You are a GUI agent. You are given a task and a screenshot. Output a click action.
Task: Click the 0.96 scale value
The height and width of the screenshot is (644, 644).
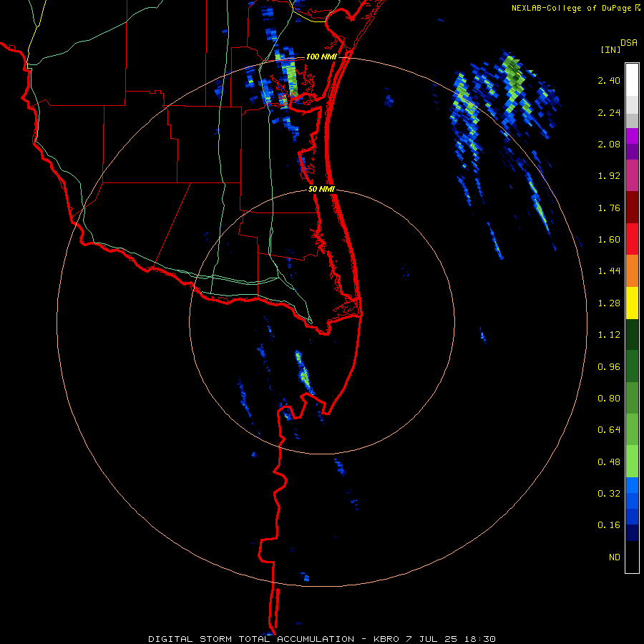(x=609, y=367)
